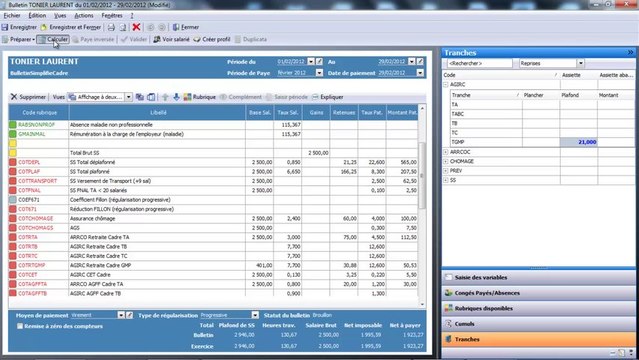Click the Calculer button
This screenshot has height=360, width=639.
point(53,40)
